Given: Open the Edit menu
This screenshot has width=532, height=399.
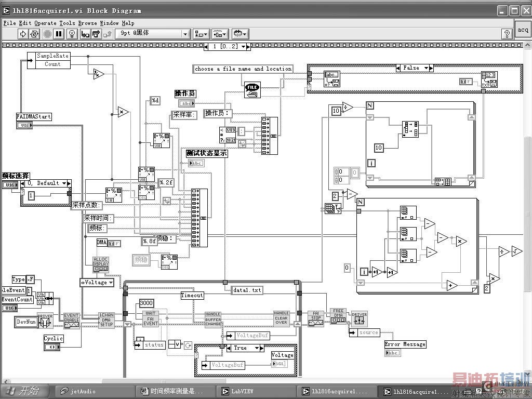Looking at the screenshot, I should (25, 23).
